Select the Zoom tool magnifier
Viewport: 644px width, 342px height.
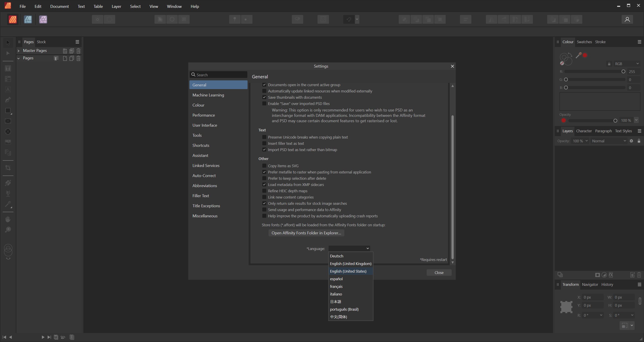[8, 230]
